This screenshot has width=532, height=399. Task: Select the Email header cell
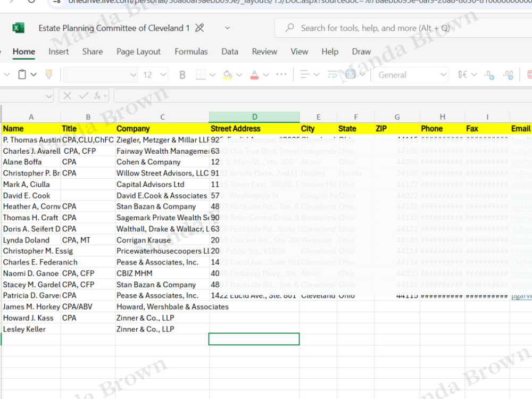521,129
